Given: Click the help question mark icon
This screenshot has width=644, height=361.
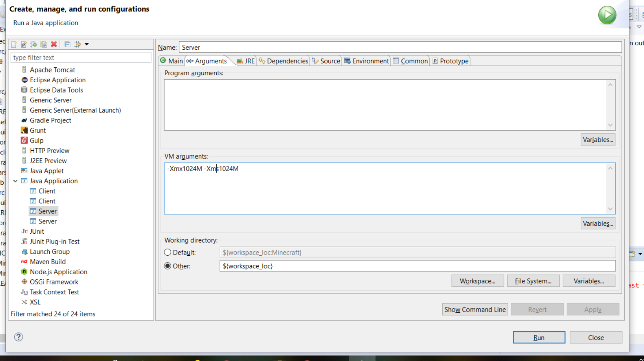Looking at the screenshot, I should point(18,337).
